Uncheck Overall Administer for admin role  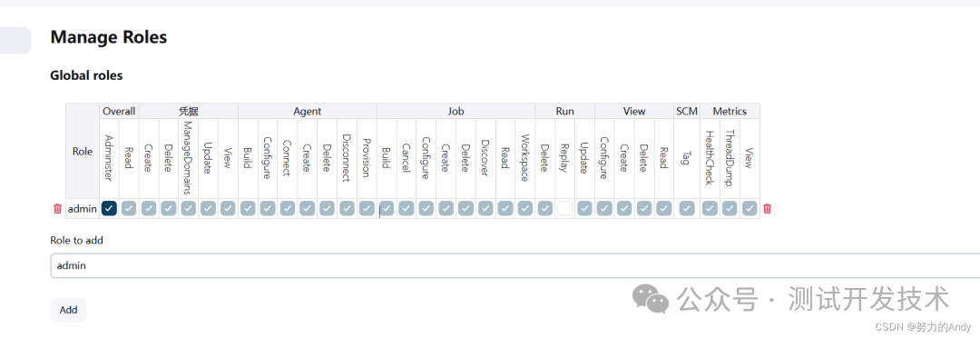[x=110, y=208]
